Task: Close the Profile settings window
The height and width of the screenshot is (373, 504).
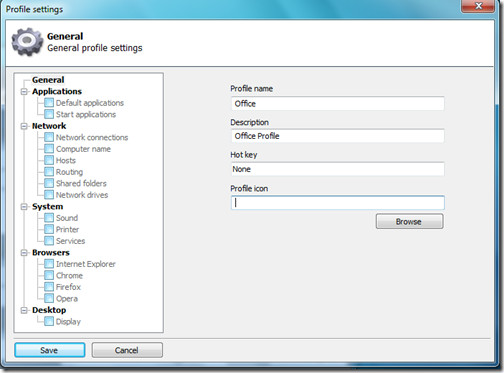Action: click(x=478, y=6)
